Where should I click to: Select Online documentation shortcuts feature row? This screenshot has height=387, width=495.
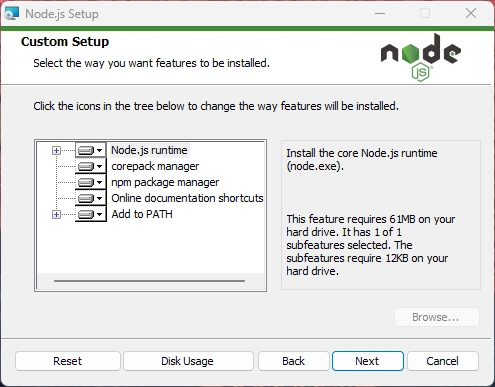point(187,198)
